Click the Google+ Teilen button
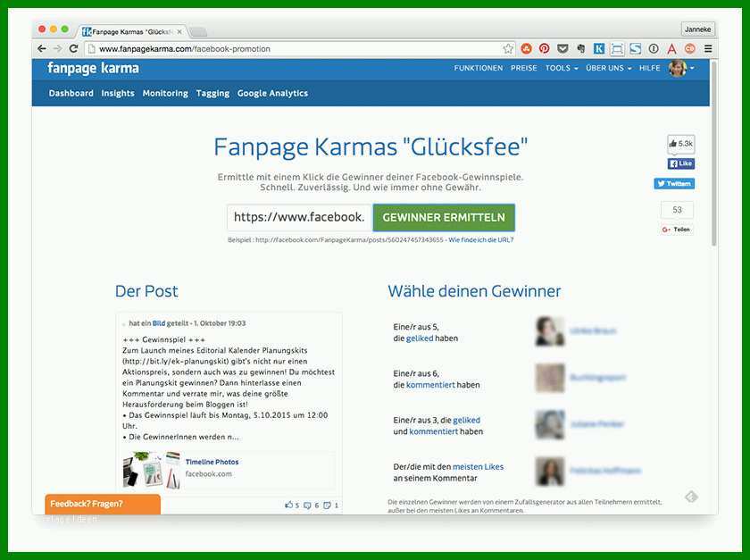This screenshot has width=750, height=560. (x=677, y=230)
